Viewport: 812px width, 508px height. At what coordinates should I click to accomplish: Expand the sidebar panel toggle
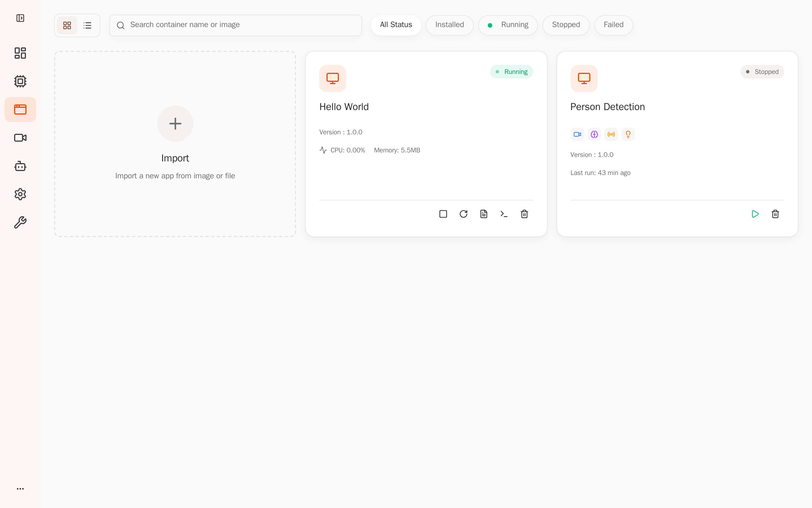(x=20, y=18)
